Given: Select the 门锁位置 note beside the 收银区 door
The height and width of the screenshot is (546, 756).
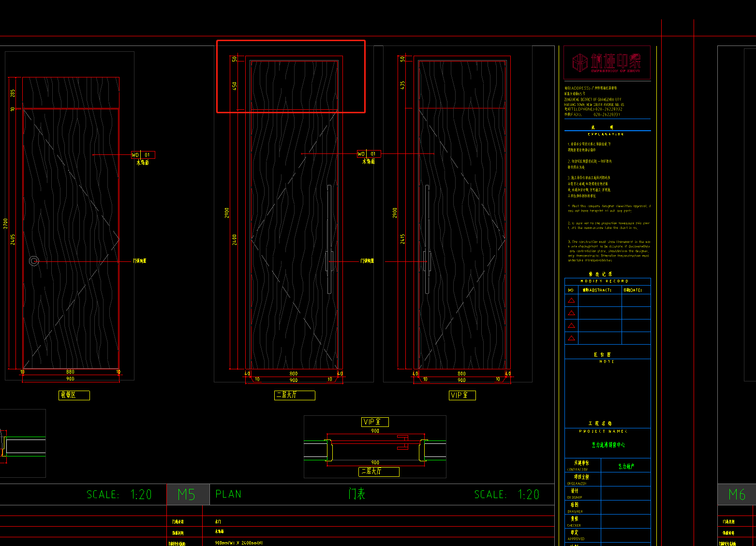Looking at the screenshot, I should coord(140,261).
